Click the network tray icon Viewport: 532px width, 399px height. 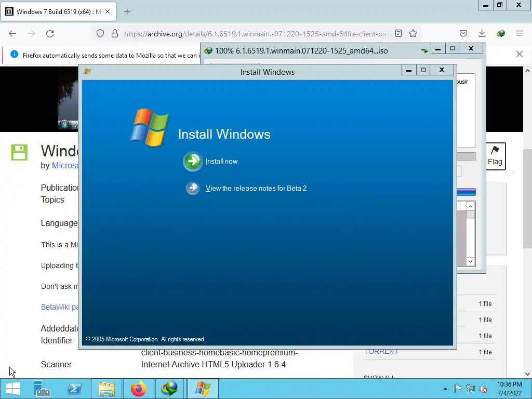471,389
